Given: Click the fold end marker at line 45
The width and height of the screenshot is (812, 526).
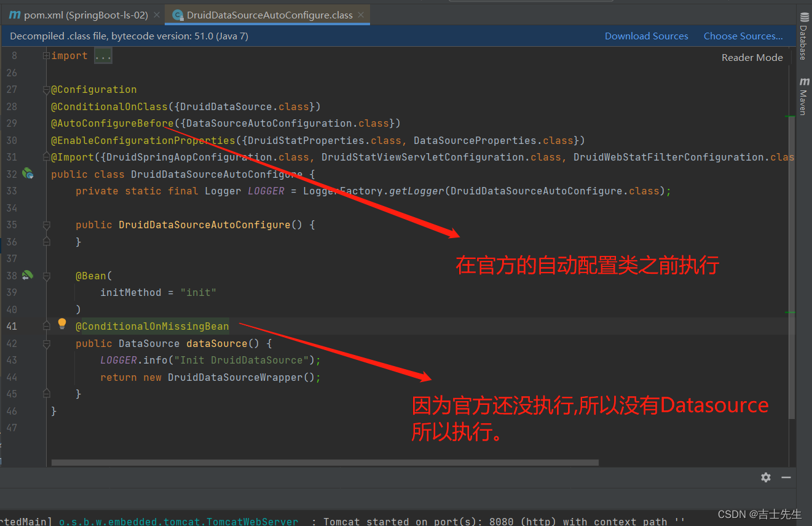Looking at the screenshot, I should click(46, 394).
